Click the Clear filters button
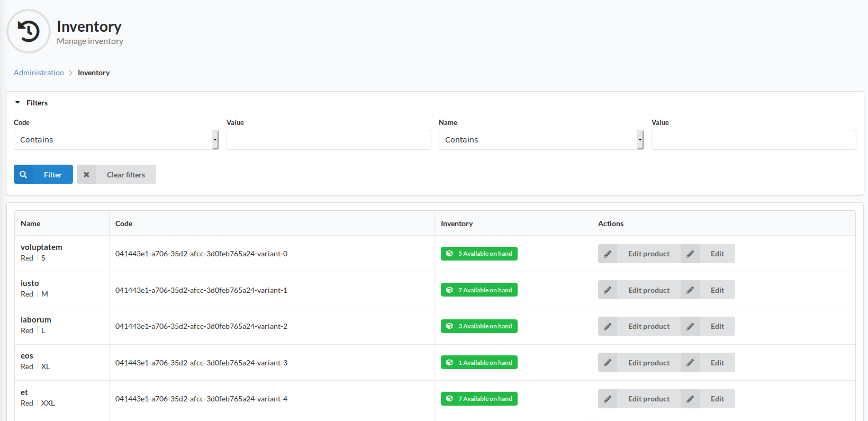Image resolution: width=868 pixels, height=421 pixels. (116, 174)
